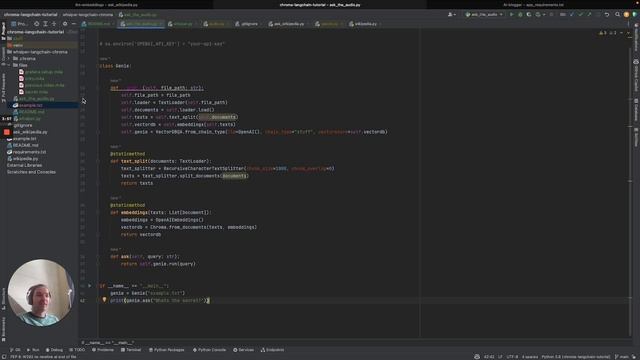Click the Select Opened File target icon
The height and width of the screenshot is (360, 640).
click(x=36, y=24)
